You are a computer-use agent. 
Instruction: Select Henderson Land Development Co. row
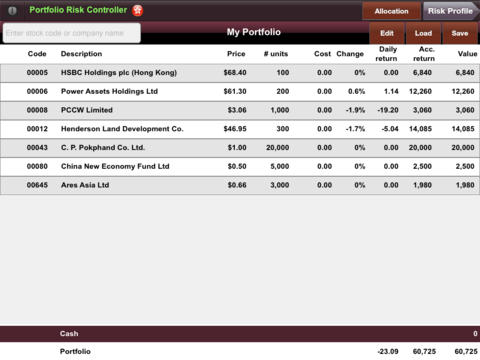click(240, 129)
